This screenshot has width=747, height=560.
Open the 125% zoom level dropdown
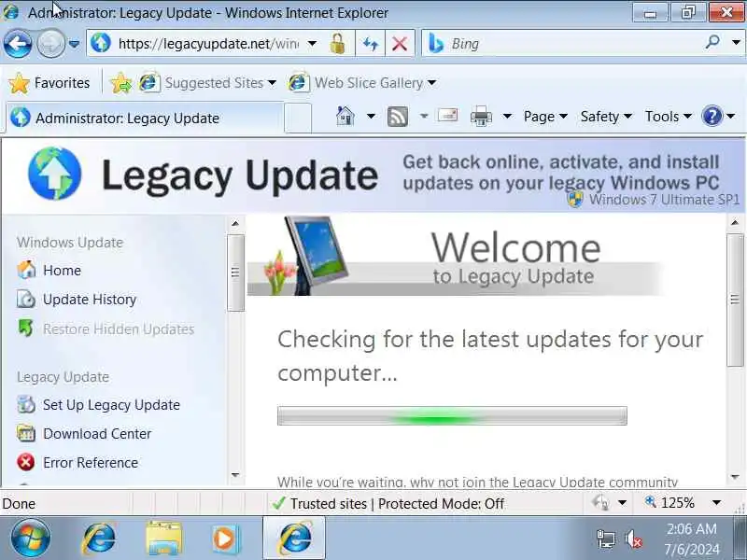tap(716, 503)
